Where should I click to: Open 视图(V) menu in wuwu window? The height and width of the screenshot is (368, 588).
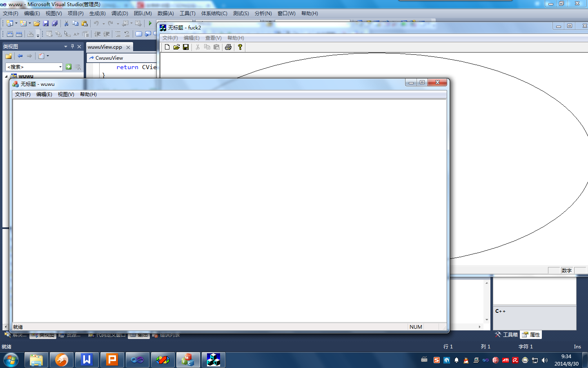click(66, 94)
